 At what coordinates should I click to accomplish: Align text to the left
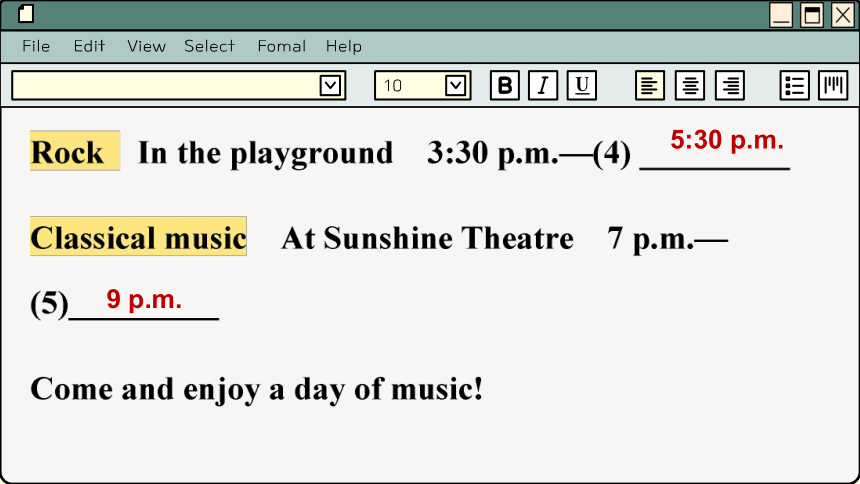(x=650, y=86)
